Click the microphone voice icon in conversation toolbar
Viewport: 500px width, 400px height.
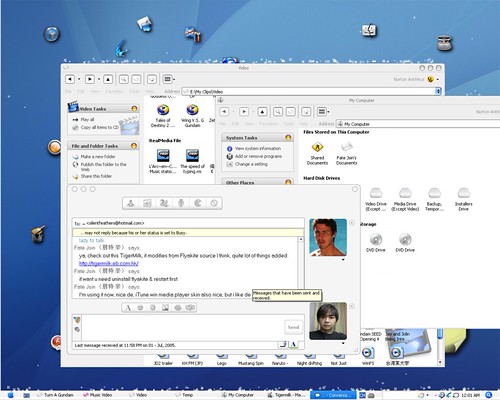pos(181,203)
